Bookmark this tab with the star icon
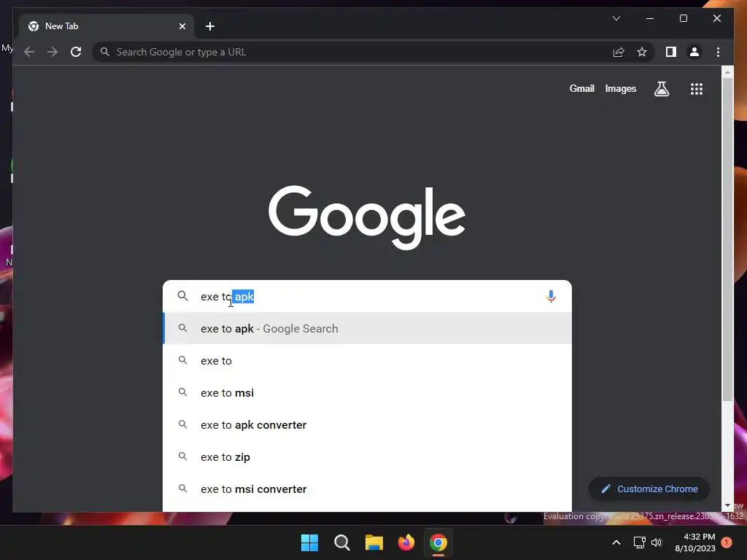The image size is (747, 560). 642,52
